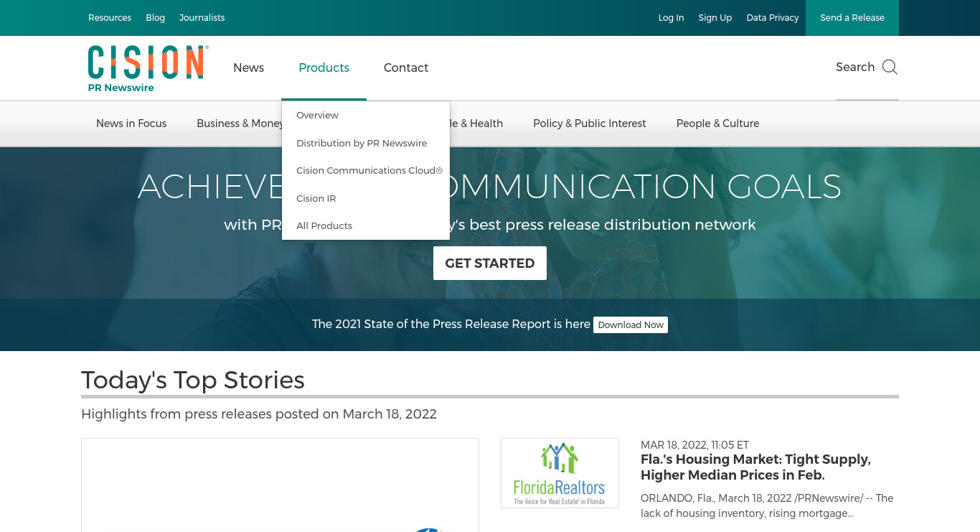Click the MAR 18, 2022, 11:05 ET timestamp
This screenshot has height=532, width=980.
(694, 445)
